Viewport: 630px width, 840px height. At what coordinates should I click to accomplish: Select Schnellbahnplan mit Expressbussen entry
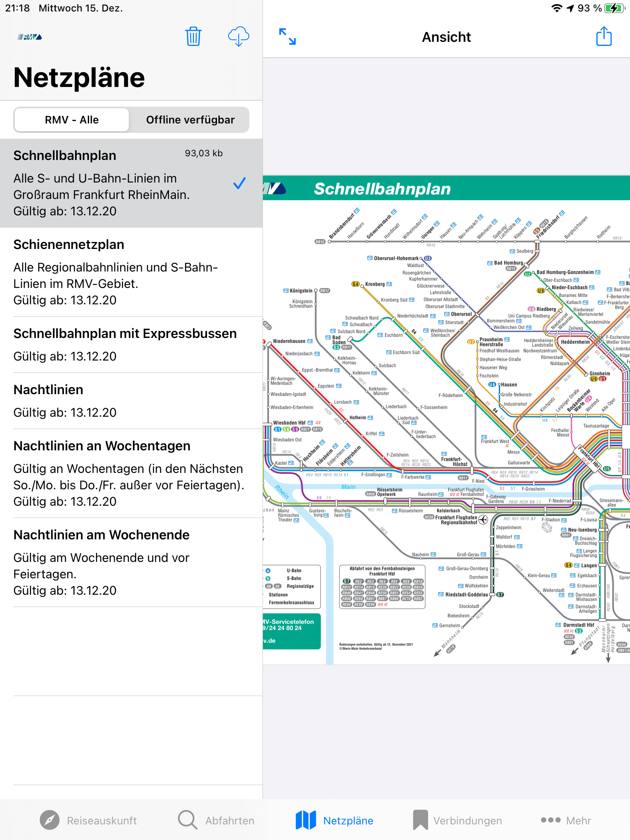131,345
